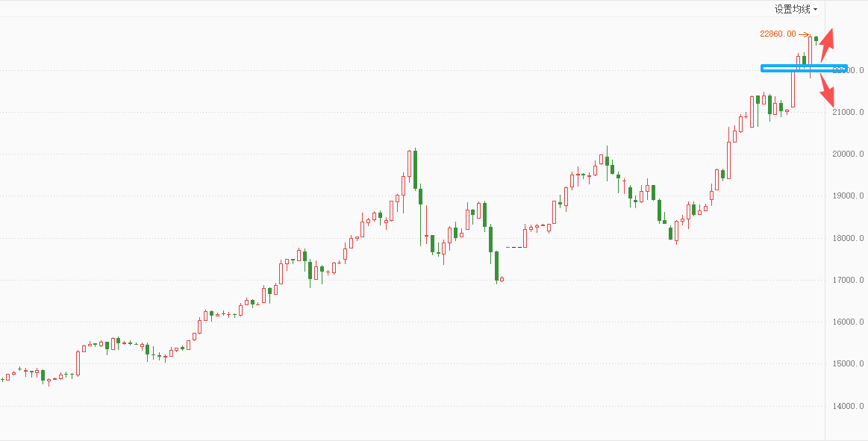This screenshot has height=441, width=868.
Task: Click the 17000.0 price axis label
Action: [x=849, y=280]
